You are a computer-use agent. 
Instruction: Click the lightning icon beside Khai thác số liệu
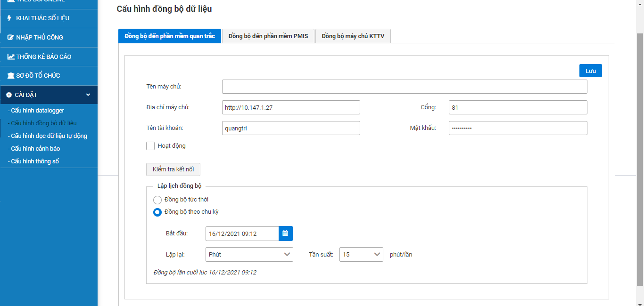pos(9,18)
